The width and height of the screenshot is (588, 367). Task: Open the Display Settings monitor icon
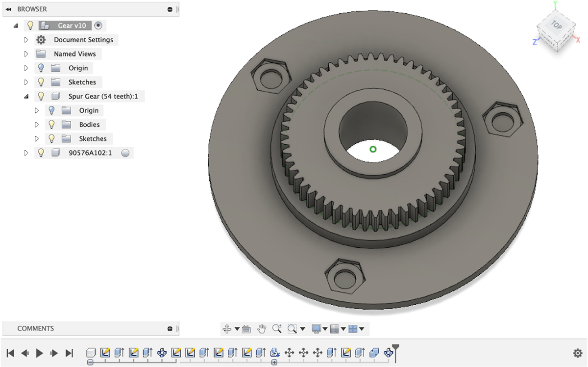(x=317, y=329)
